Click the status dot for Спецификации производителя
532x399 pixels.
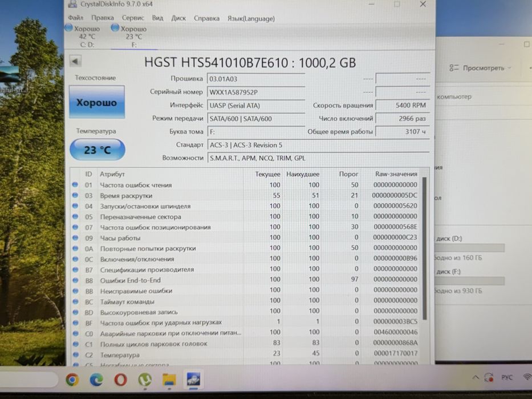[x=75, y=269]
